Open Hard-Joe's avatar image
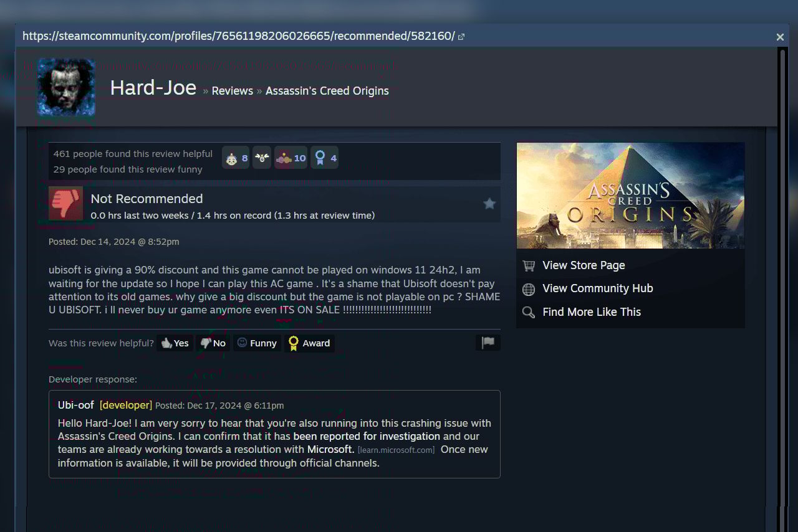Screen dimensions: 798x532 coord(66,87)
